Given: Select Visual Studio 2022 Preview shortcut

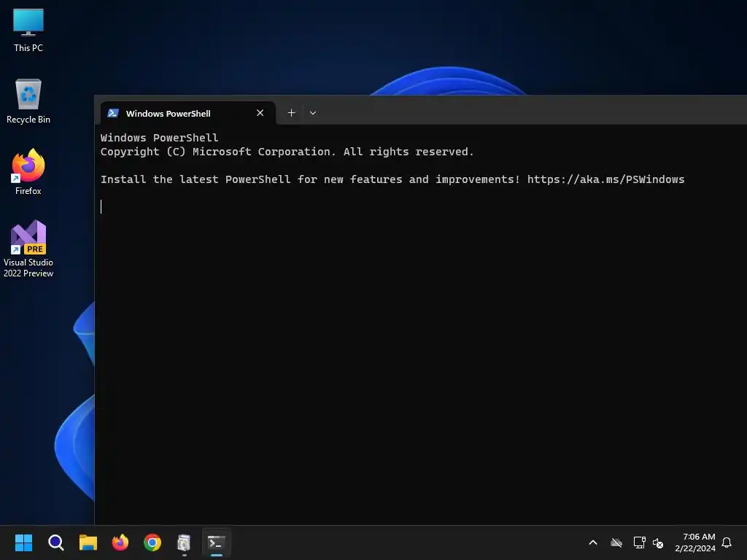Looking at the screenshot, I should tap(28, 249).
